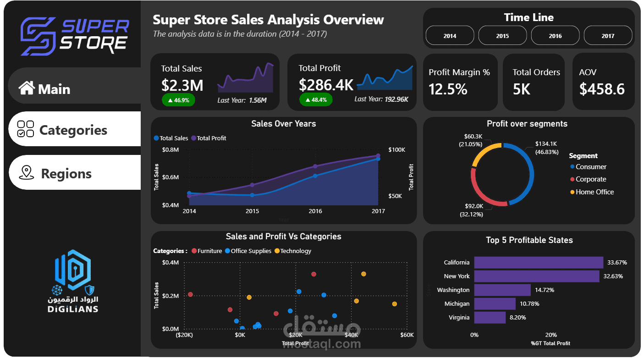This screenshot has height=358, width=644.
Task: Click the Sales and Profit Vs Categories title
Action: tap(284, 237)
